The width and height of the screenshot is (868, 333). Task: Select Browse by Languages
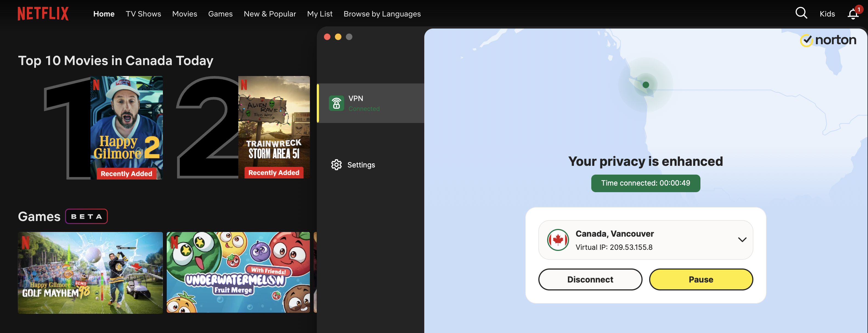pyautogui.click(x=382, y=14)
